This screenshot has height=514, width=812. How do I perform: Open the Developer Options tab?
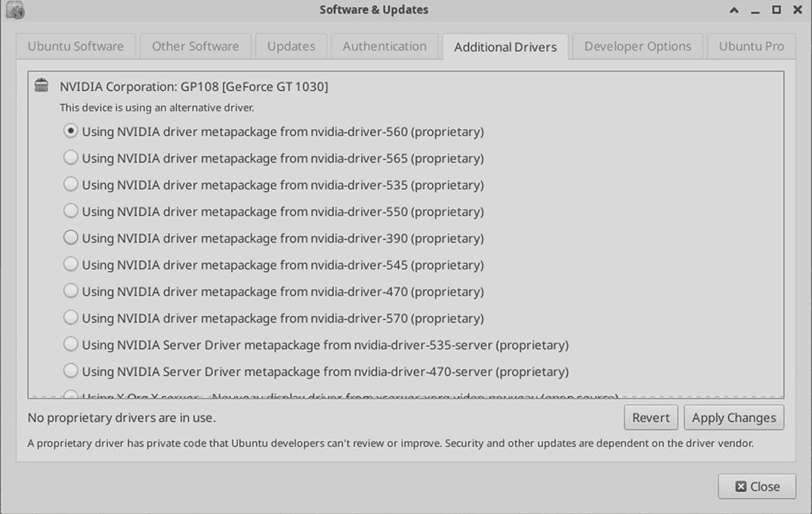coord(637,46)
